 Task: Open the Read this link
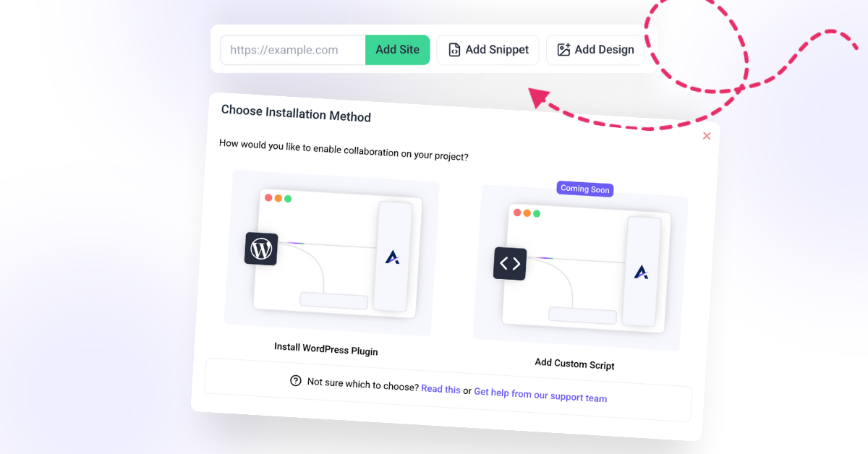pos(441,389)
